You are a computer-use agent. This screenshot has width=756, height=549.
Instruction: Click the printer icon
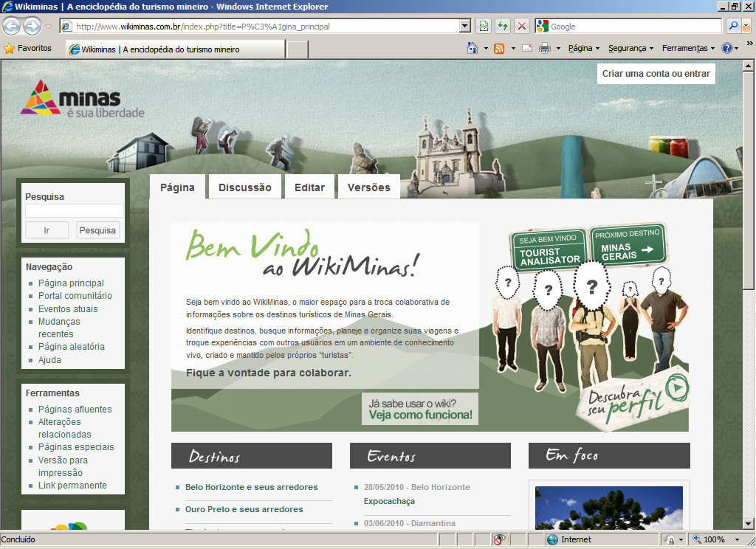click(x=545, y=48)
